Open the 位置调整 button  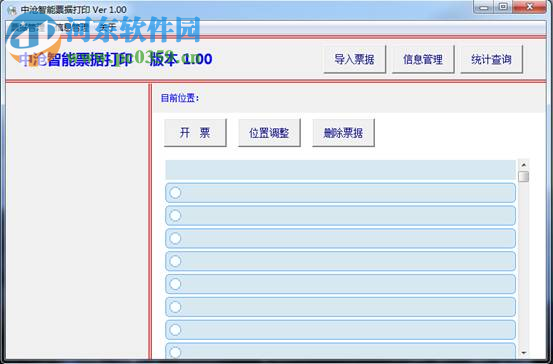269,133
